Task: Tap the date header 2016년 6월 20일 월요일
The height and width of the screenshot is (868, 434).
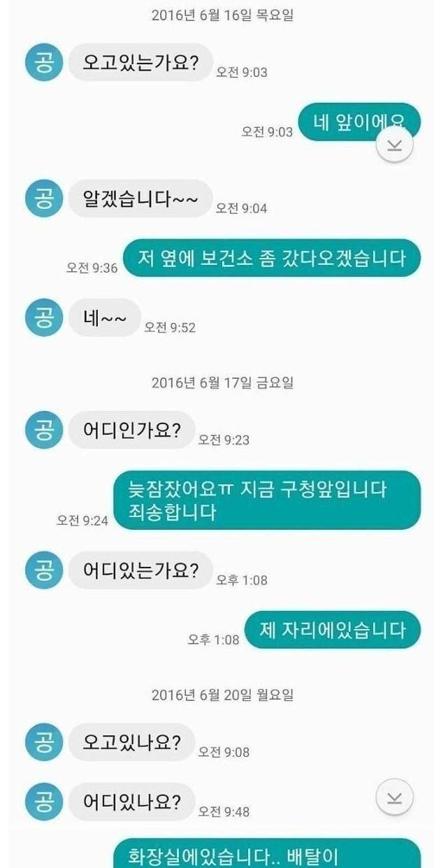Action: (222, 695)
